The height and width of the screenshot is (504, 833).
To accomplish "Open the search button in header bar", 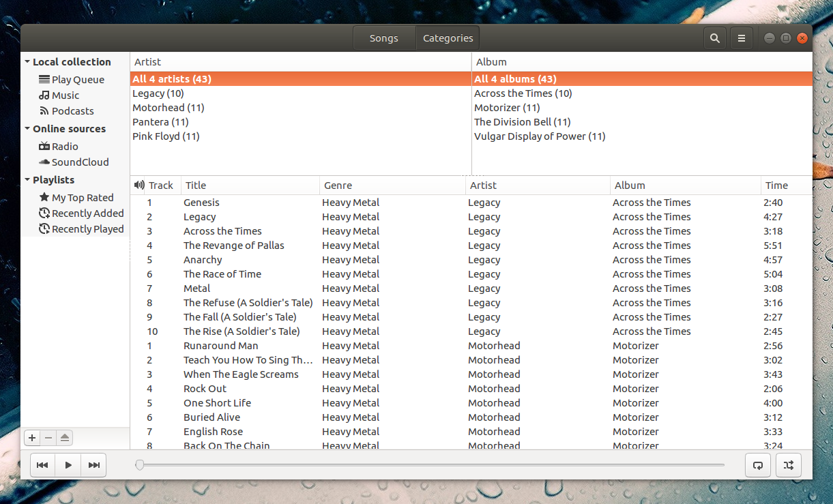I will pyautogui.click(x=714, y=38).
